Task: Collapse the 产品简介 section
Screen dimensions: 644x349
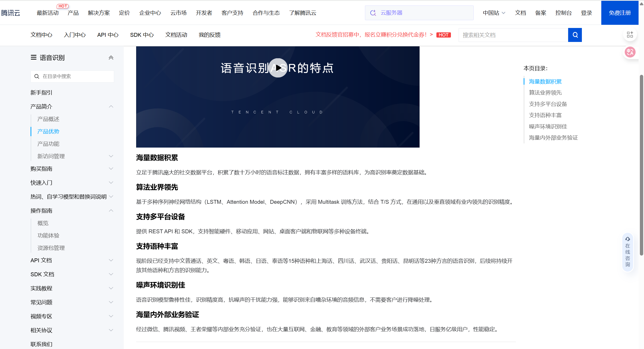Action: pyautogui.click(x=111, y=106)
